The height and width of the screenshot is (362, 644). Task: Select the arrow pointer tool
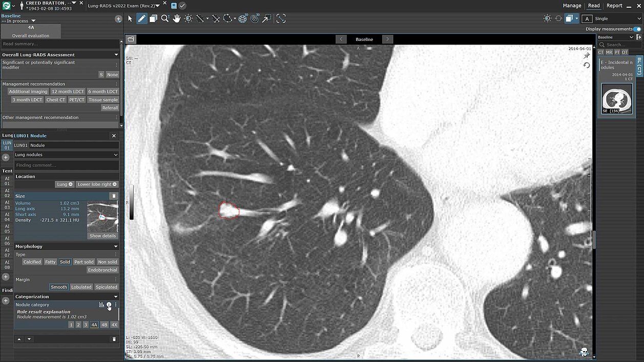pos(130,18)
